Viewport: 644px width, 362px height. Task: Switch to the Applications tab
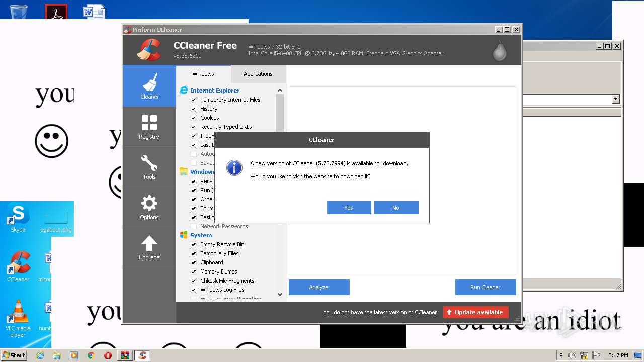[x=258, y=74]
